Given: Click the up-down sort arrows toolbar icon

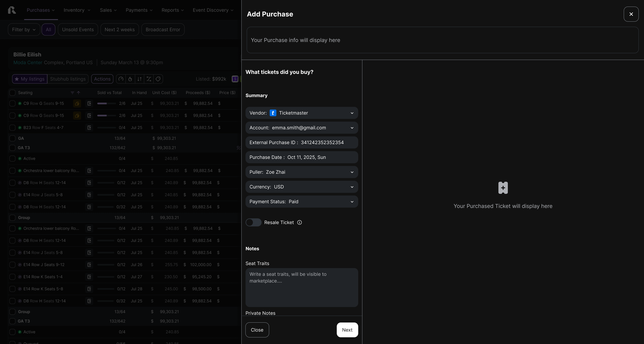Looking at the screenshot, I should tap(140, 79).
